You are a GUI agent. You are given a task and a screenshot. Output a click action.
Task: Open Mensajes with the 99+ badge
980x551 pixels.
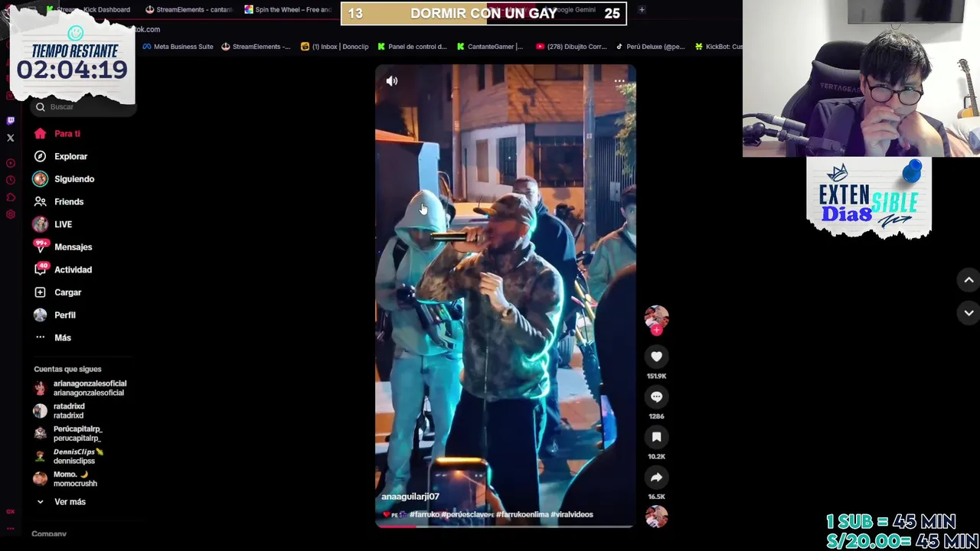click(63, 247)
